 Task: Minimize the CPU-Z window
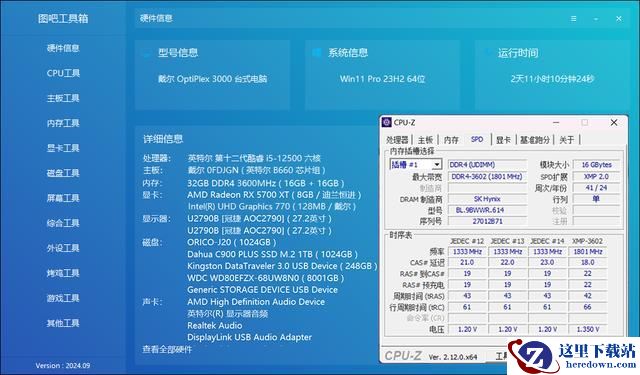(556, 122)
